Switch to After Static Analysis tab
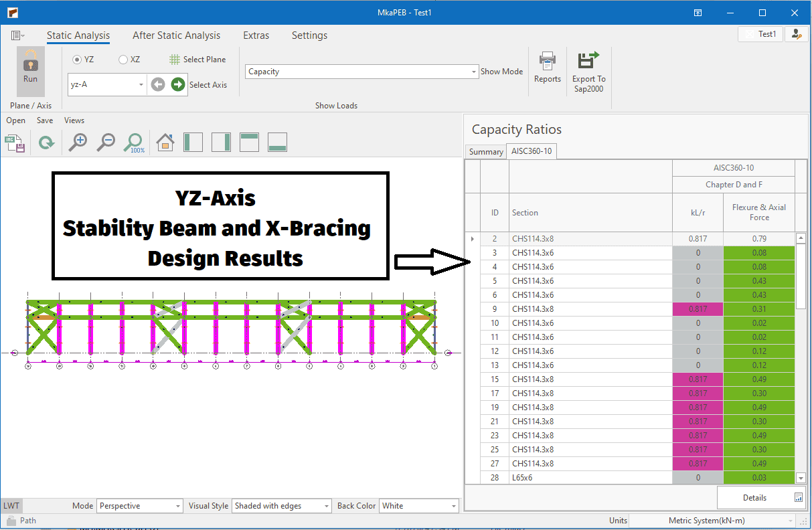The width and height of the screenshot is (812, 530). pos(176,35)
